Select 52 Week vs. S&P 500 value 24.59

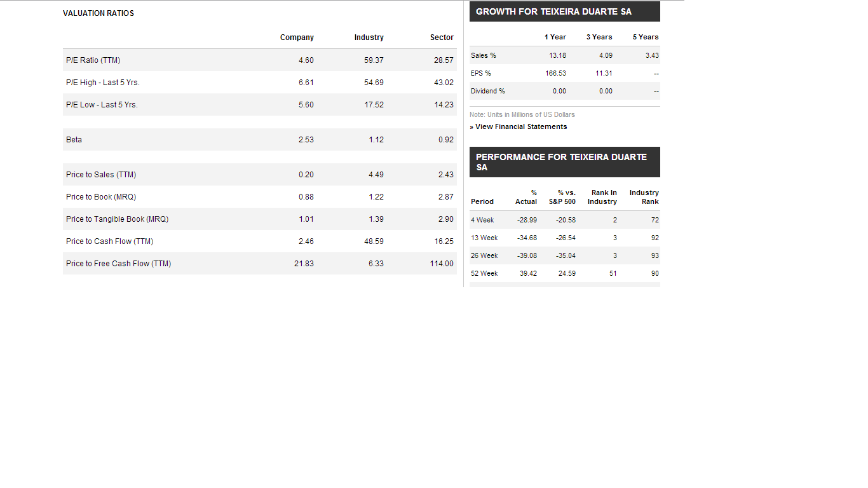(x=567, y=273)
